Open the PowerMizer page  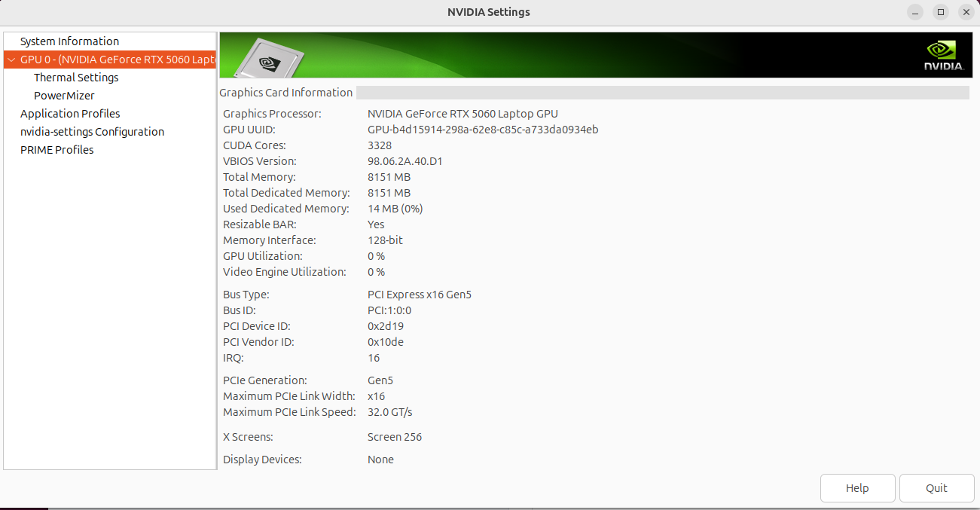[x=64, y=96]
